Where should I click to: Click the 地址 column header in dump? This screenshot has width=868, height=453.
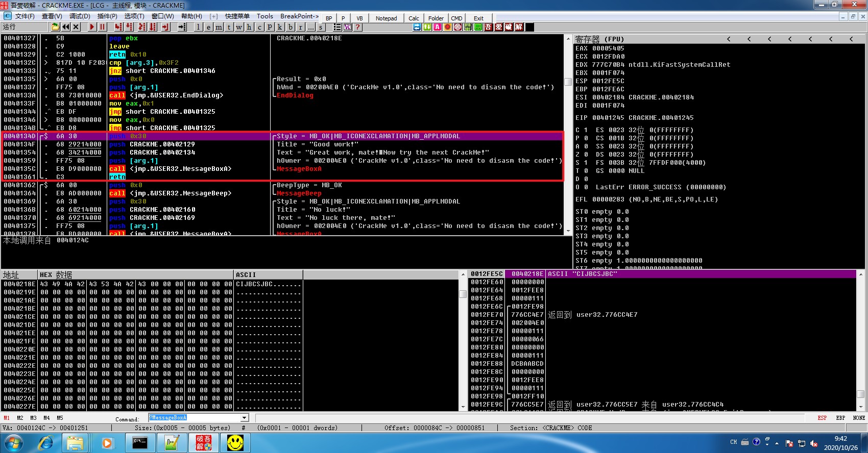19,275
